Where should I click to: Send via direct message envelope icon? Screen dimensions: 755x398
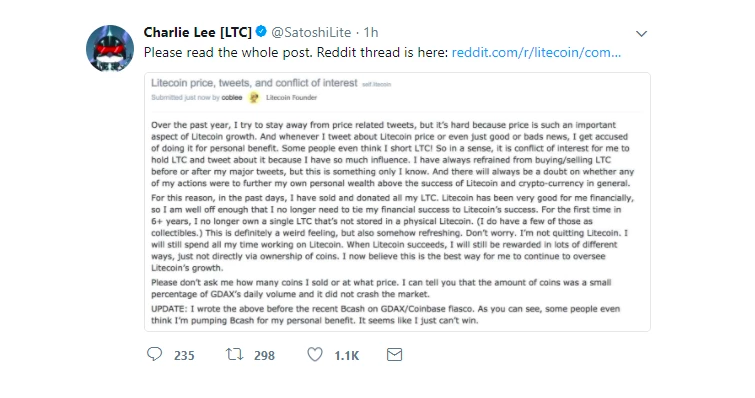pos(394,355)
